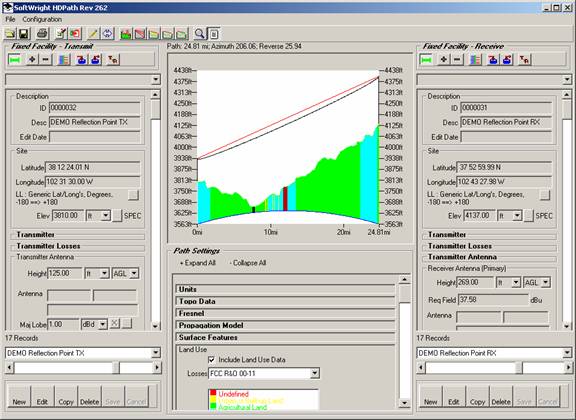
Task: Click the minus icon in Receive facility toolbar
Action: [457, 59]
